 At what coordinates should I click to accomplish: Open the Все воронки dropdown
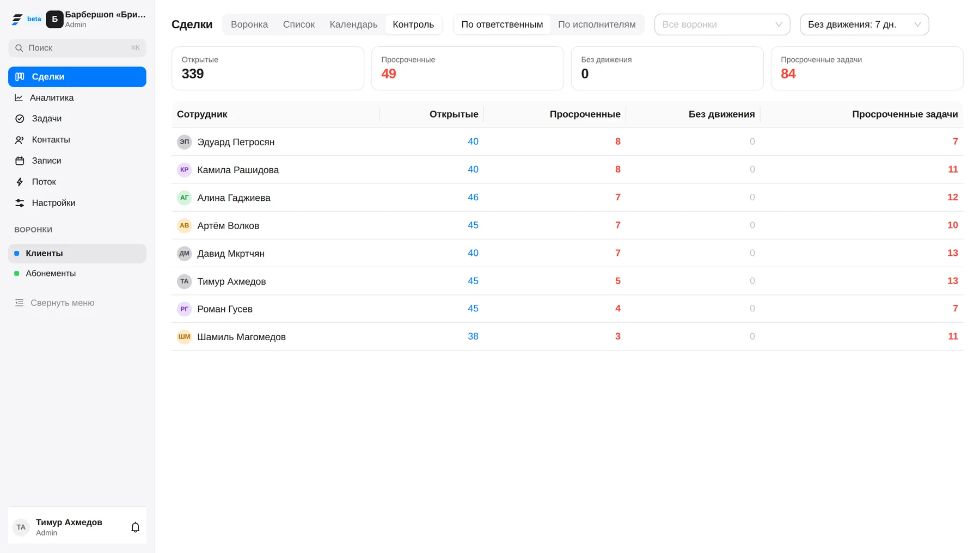tap(722, 24)
